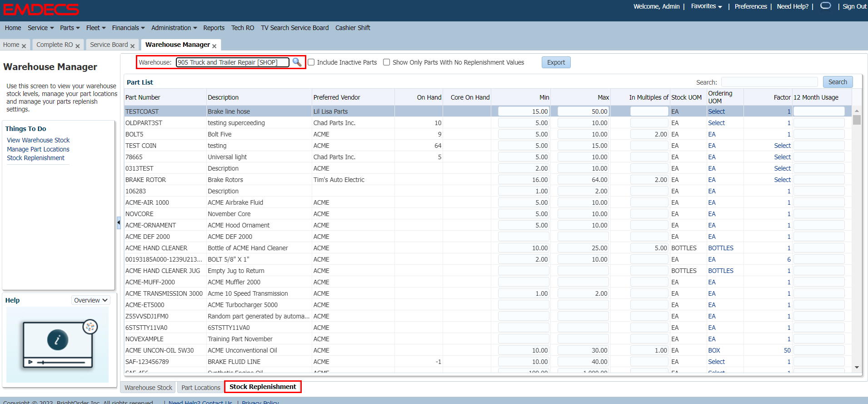
Task: Close the Service Board tab
Action: click(x=132, y=45)
